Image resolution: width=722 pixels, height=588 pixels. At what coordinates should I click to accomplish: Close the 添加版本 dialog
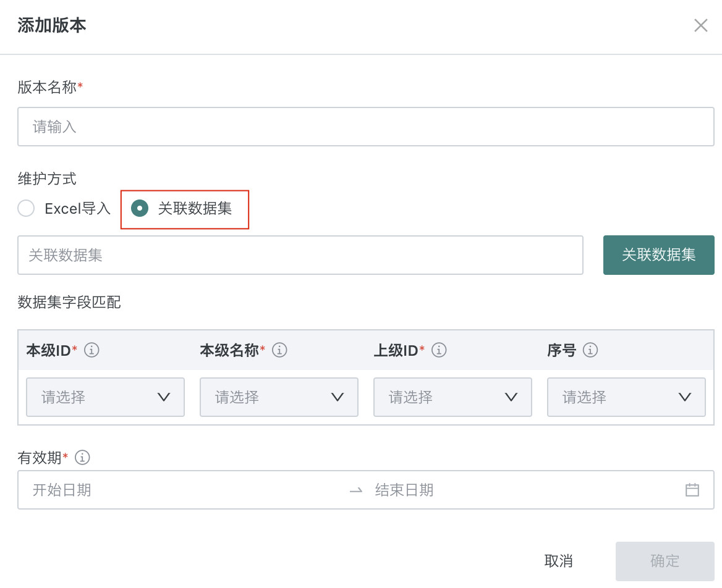[700, 25]
